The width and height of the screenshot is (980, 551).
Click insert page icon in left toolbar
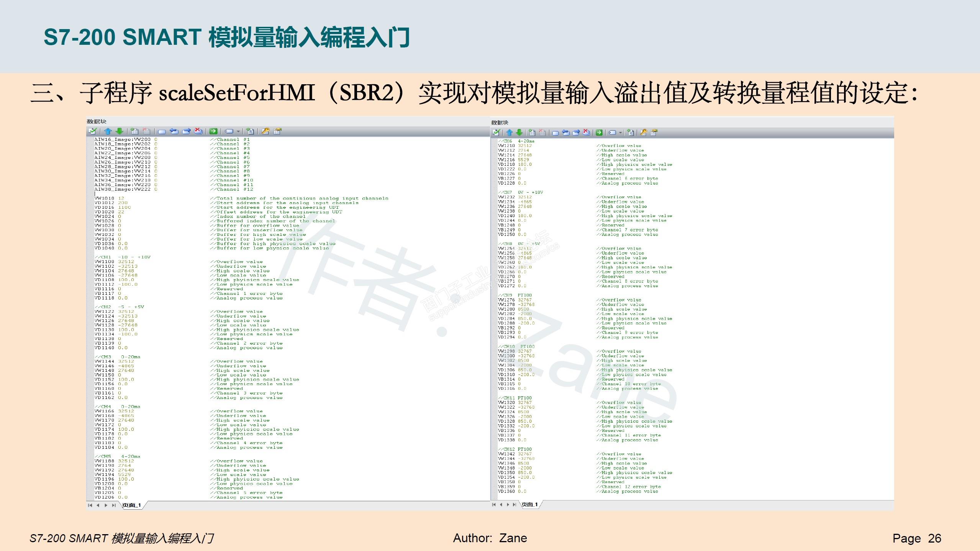(x=134, y=131)
